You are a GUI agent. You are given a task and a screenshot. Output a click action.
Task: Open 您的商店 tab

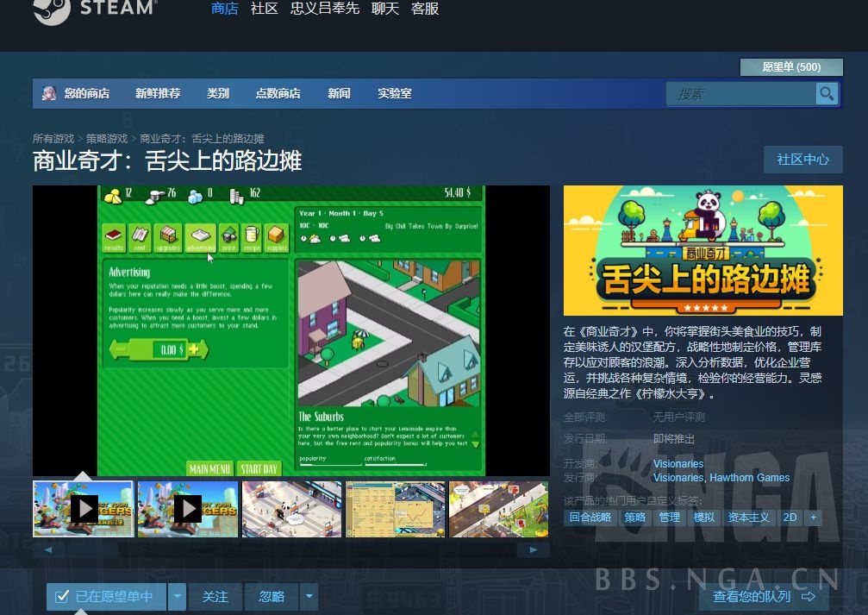point(86,93)
